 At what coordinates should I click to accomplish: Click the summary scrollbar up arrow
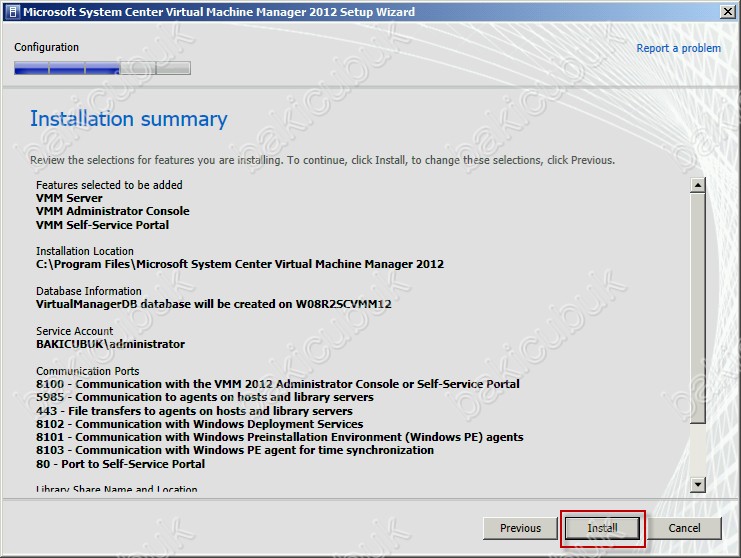(x=698, y=185)
